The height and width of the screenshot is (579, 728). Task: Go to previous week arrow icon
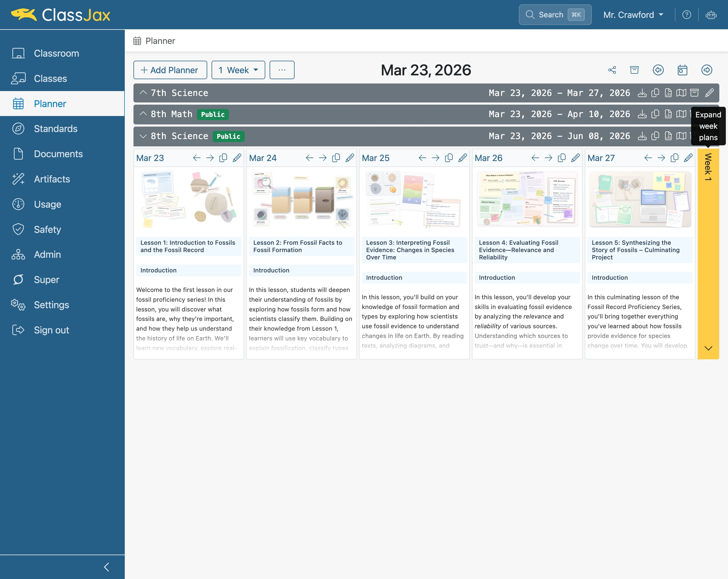pos(658,70)
